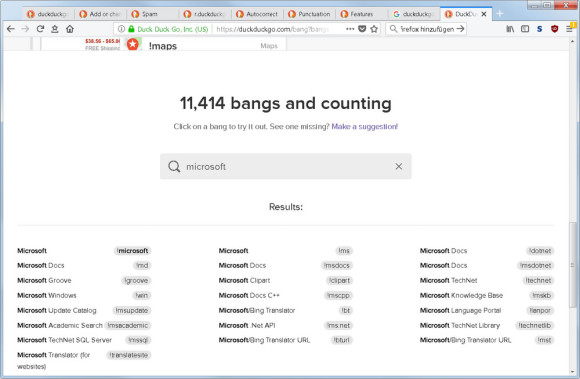Open a new browser tab

(500, 14)
